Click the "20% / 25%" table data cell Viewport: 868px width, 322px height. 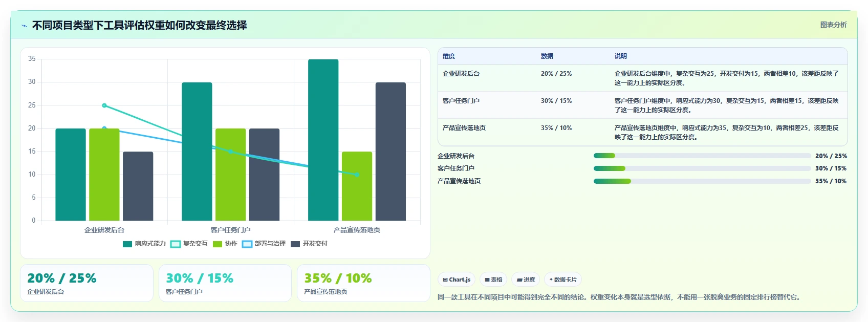[556, 74]
